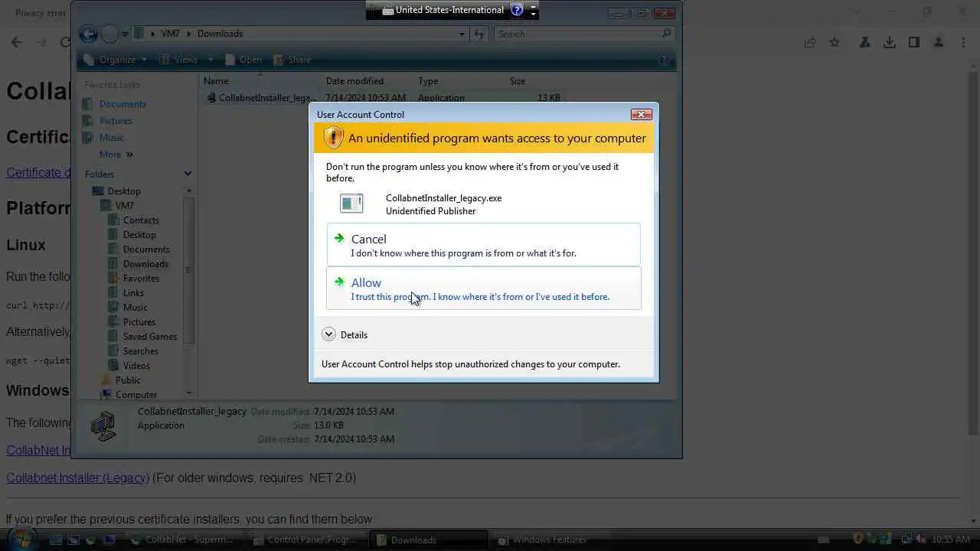Click Share in Explorer toolbar
Viewport: 980px width, 551px height.
[292, 60]
